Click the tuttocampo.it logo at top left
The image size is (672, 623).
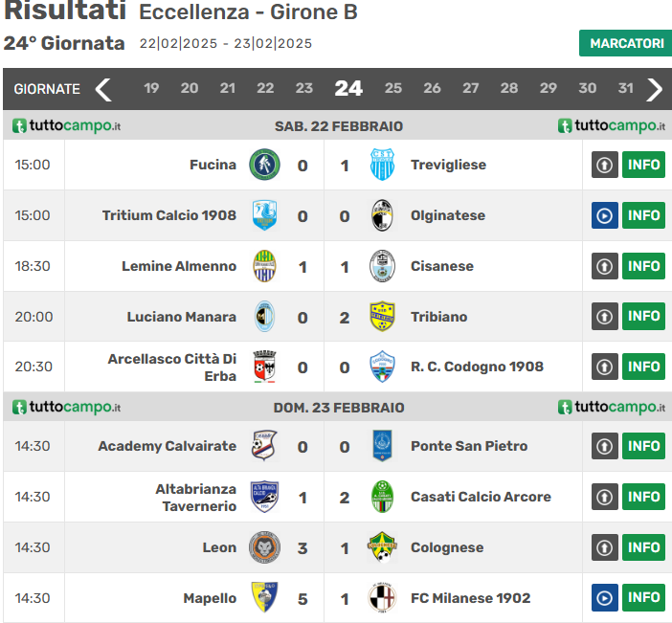coord(67,126)
